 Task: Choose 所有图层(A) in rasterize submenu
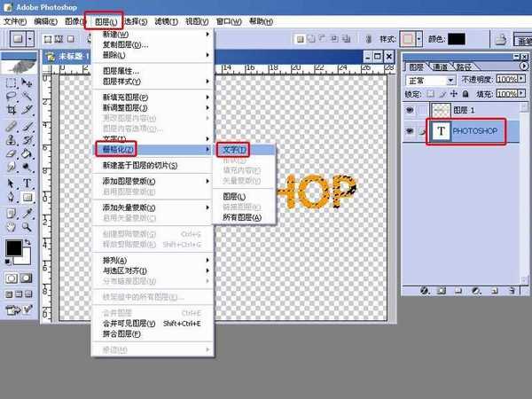(244, 217)
